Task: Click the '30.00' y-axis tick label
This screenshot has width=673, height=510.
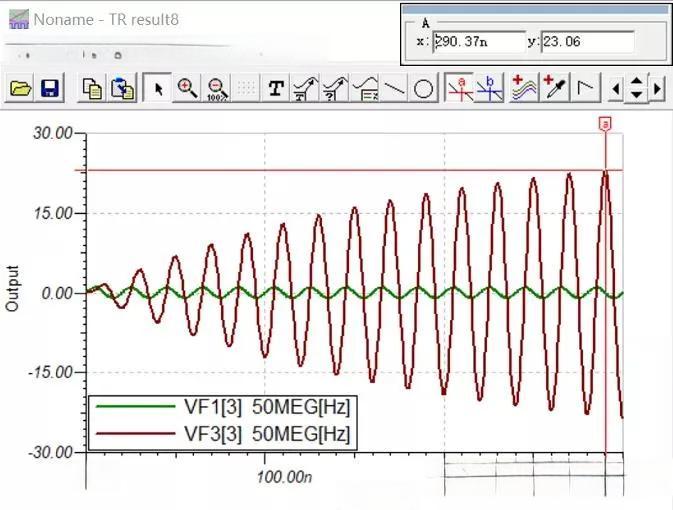Action: [x=53, y=133]
